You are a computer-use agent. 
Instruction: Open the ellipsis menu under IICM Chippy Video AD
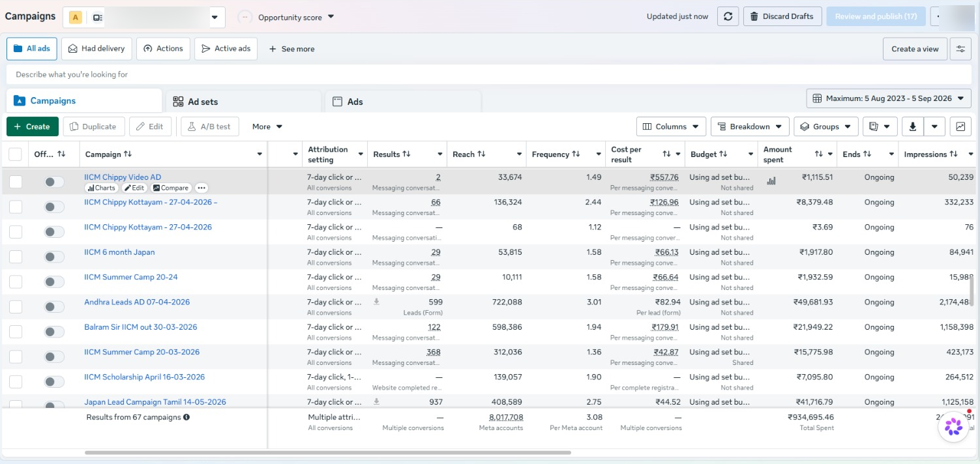[201, 188]
